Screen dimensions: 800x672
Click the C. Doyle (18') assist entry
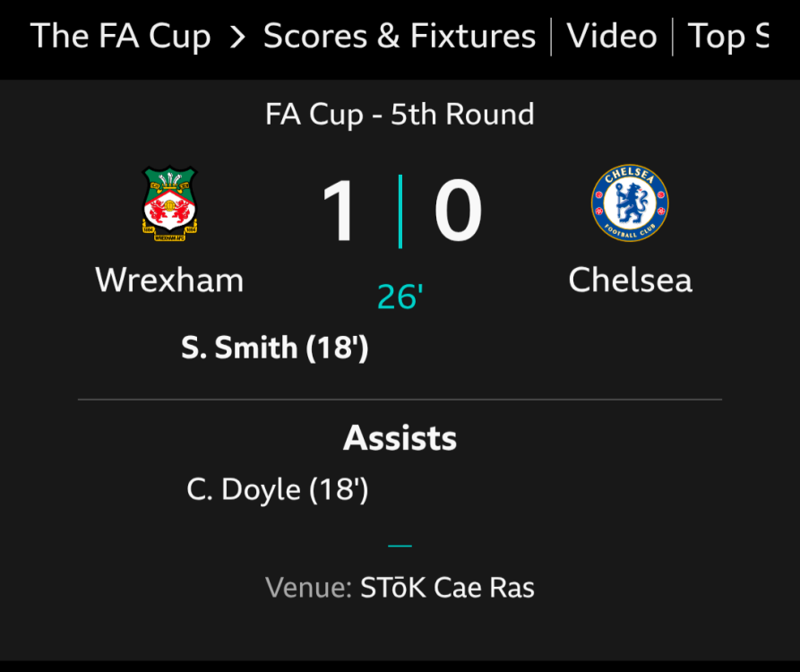pyautogui.click(x=277, y=490)
